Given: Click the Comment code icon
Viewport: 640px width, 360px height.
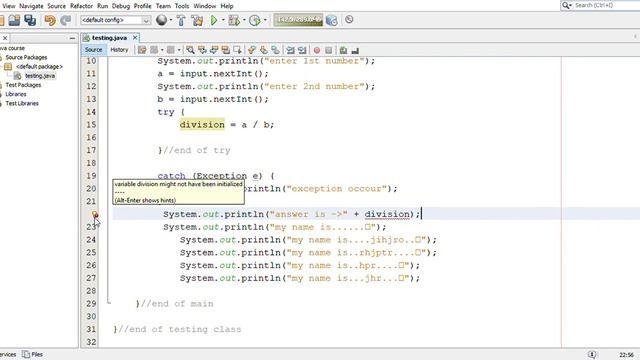Looking at the screenshot, I should click(x=343, y=50).
